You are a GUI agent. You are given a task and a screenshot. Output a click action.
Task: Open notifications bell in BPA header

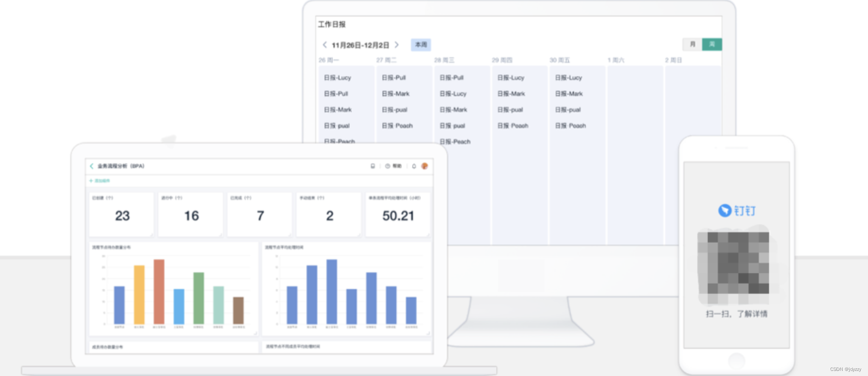pos(414,166)
